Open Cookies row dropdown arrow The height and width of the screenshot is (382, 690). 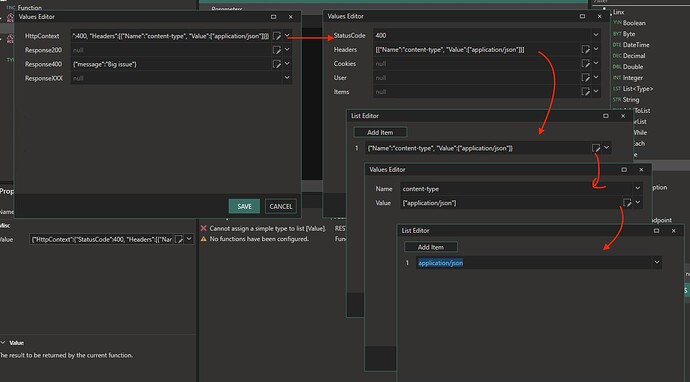[596, 63]
